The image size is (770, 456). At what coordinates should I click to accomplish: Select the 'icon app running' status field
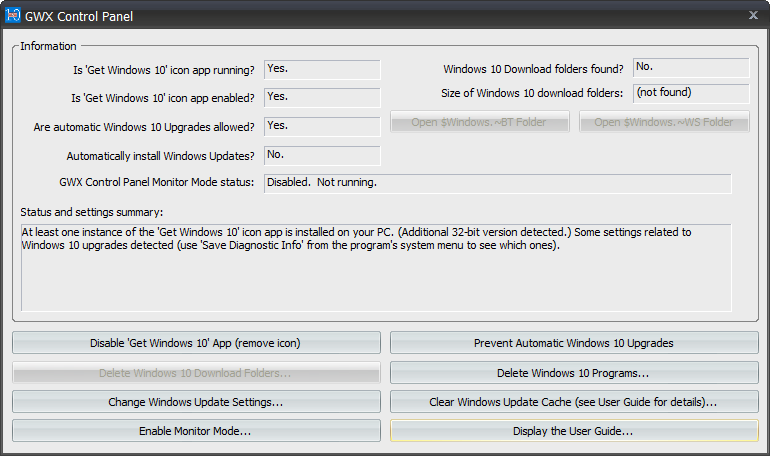click(x=322, y=70)
